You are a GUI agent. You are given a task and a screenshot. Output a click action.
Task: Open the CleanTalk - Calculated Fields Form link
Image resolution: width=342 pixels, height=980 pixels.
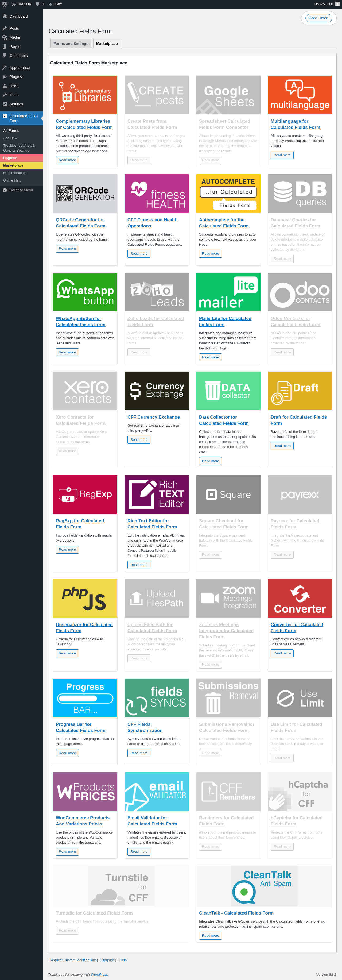[x=236, y=913]
